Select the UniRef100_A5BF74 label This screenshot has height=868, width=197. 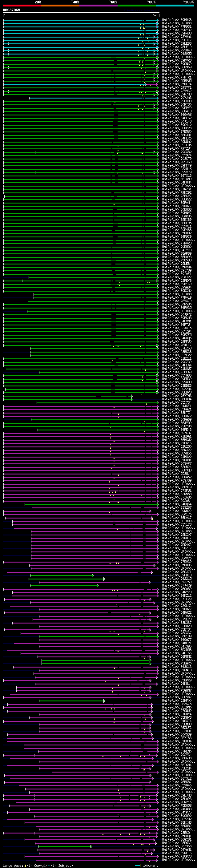click(x=177, y=84)
